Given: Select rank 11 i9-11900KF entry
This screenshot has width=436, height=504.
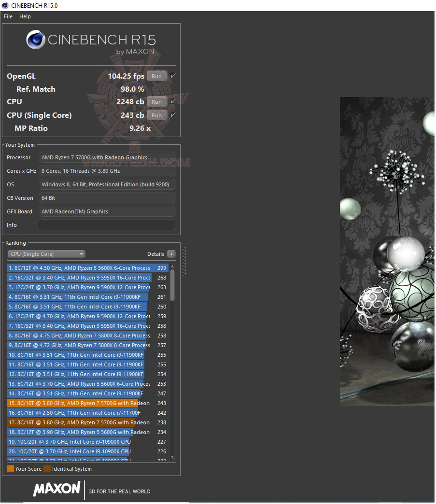Looking at the screenshot, I should pos(87,364).
